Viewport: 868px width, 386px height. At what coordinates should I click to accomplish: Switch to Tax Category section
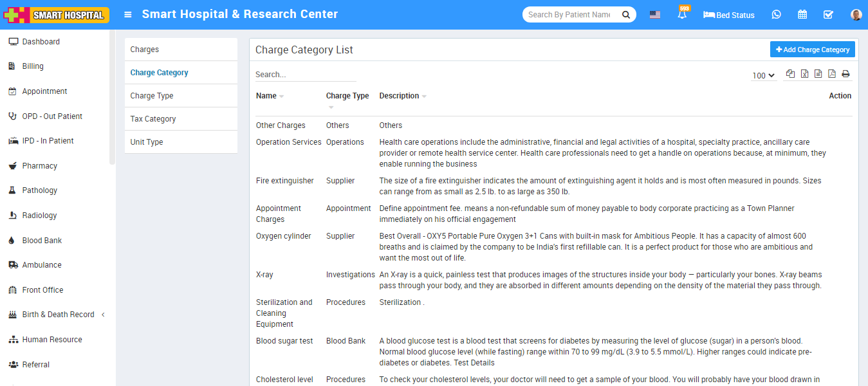153,119
